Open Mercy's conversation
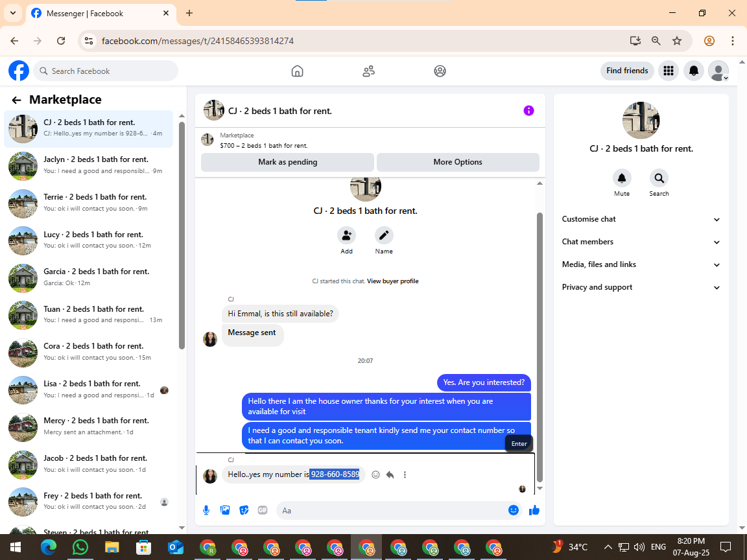This screenshot has height=560, width=747. coord(89,427)
